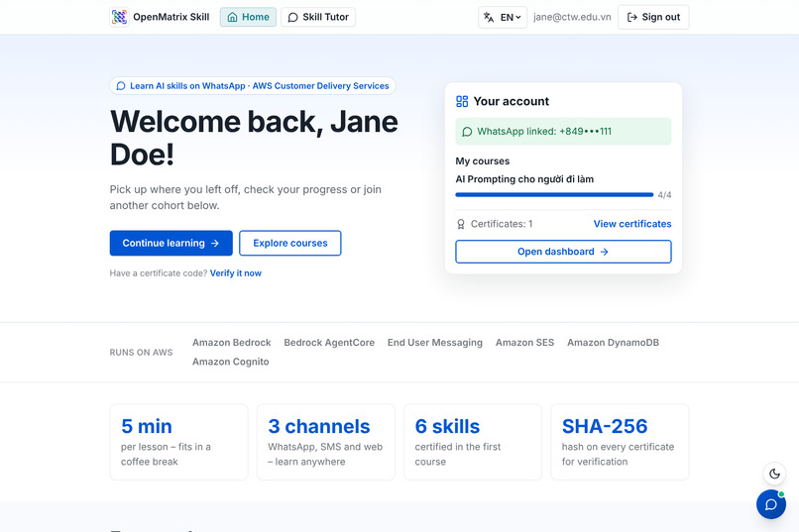Screen dimensions: 799x532
Task: Click the Bedrock AgentCore label
Action: point(329,343)
